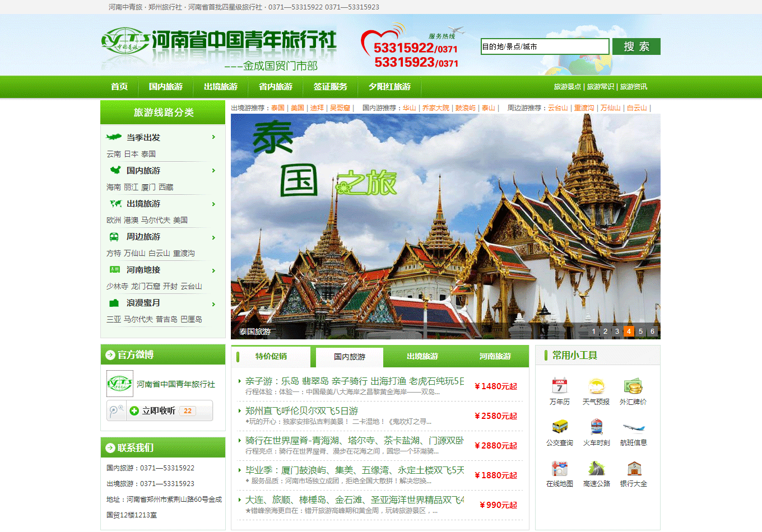The height and width of the screenshot is (532, 762).
Task: Click the site logo beside 河南省中国青年旅行社 title
Action: coord(125,41)
